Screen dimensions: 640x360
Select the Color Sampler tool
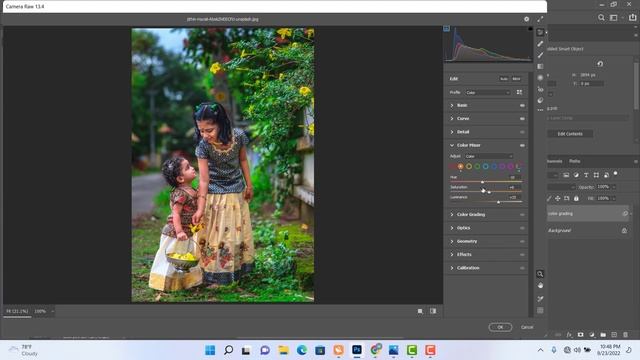[x=540, y=299]
